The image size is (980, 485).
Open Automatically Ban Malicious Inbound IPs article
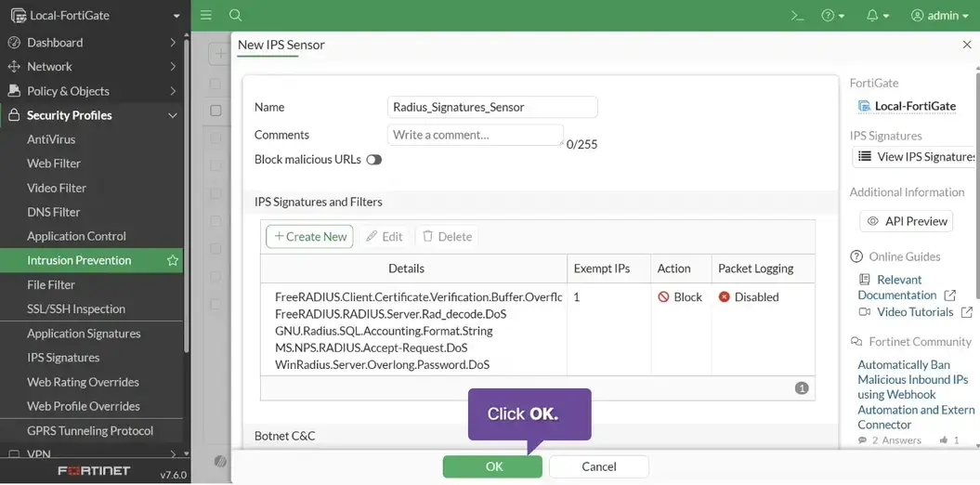(x=916, y=394)
